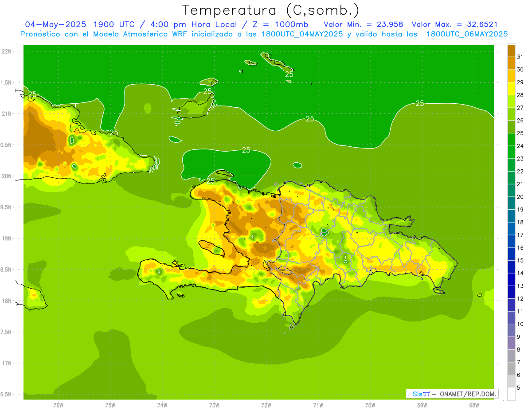The height and width of the screenshot is (411, 532).
Task: Pick the blue swatch between 15 and 16
Action: pos(511,254)
